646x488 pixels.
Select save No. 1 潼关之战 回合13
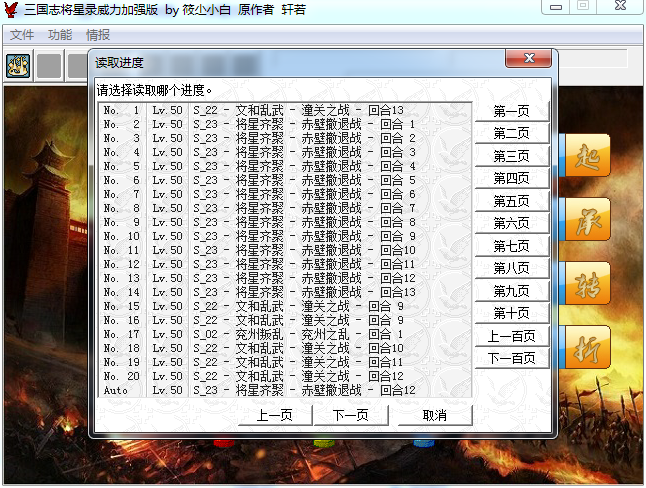285,110
